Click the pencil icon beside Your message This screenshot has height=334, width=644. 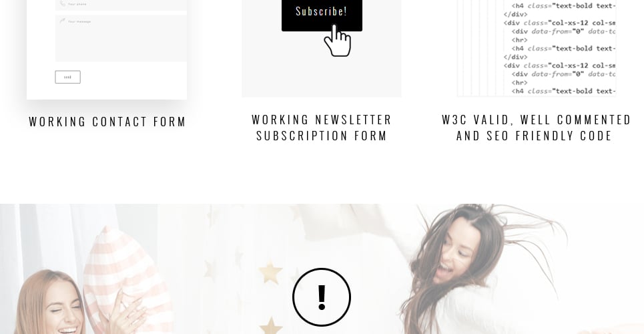(63, 21)
